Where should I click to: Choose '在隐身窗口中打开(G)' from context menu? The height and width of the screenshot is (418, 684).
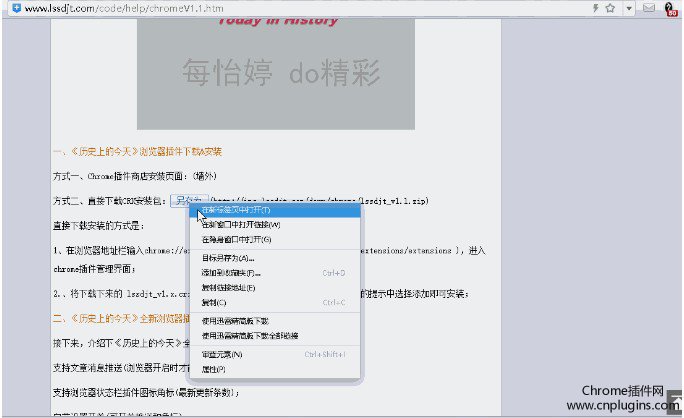(275, 240)
